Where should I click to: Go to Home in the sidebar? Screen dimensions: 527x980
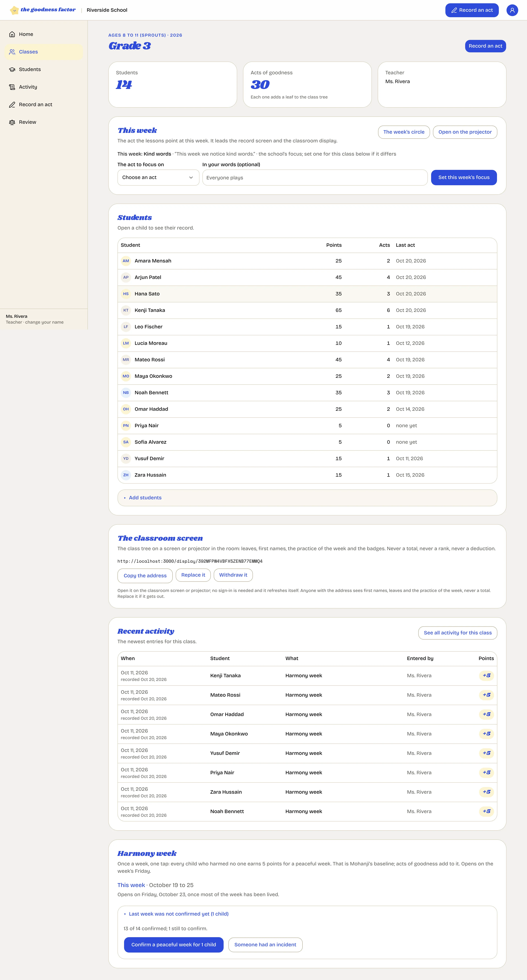44,34
